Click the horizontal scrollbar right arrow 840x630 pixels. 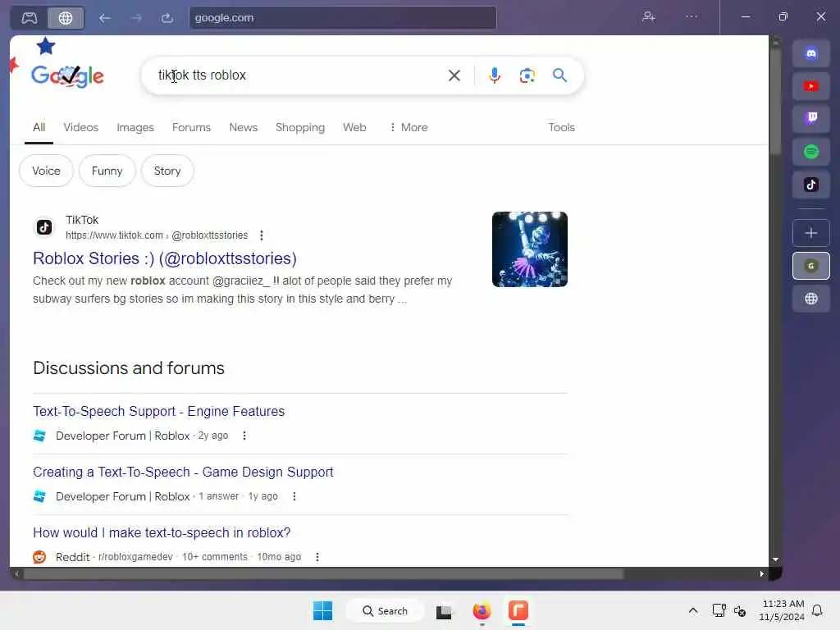click(762, 573)
